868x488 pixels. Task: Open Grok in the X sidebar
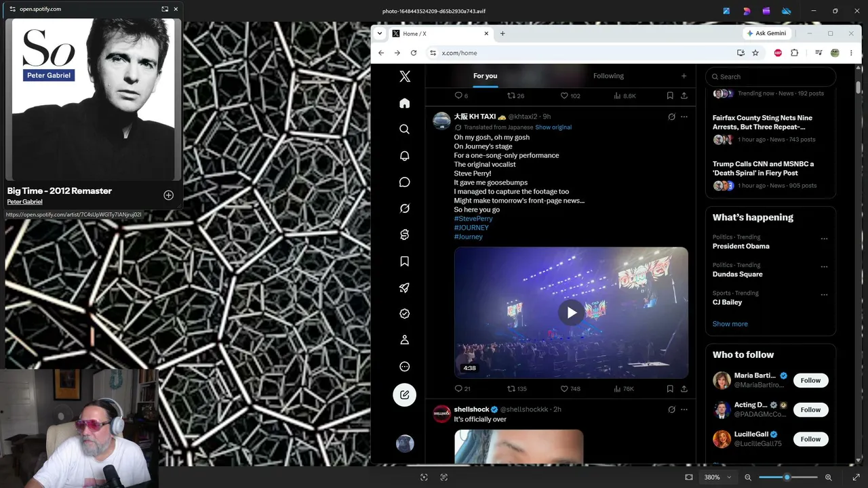[405, 209]
